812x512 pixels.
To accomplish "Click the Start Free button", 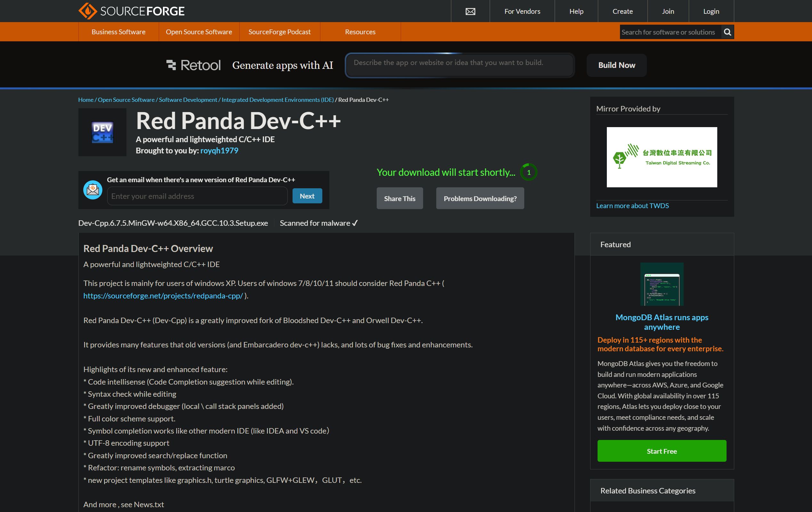I will click(662, 451).
